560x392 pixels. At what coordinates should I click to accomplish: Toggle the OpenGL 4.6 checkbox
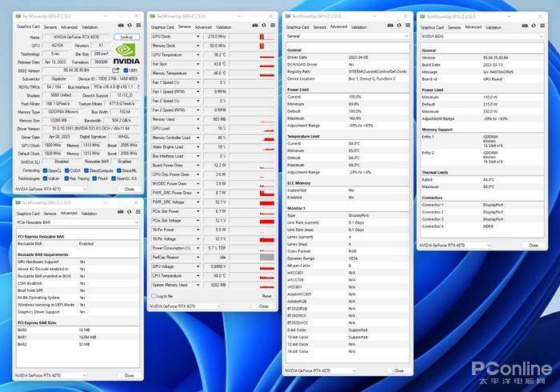pos(114,178)
